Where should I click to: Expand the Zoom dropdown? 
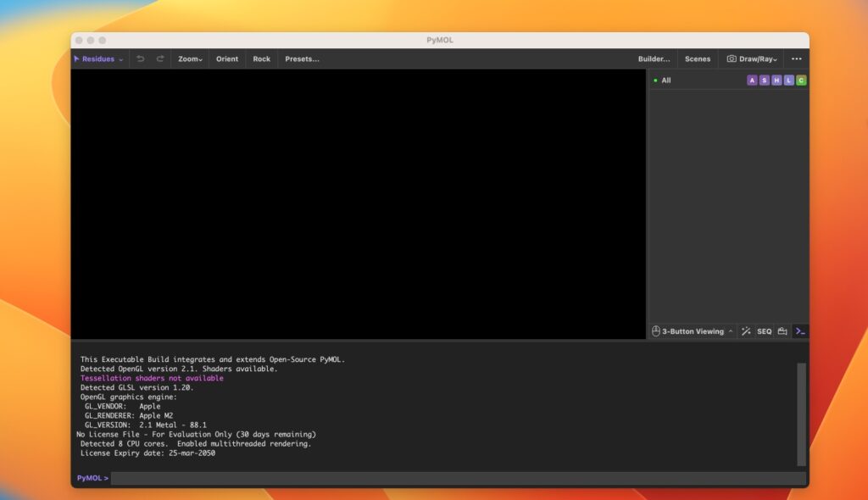(188, 58)
